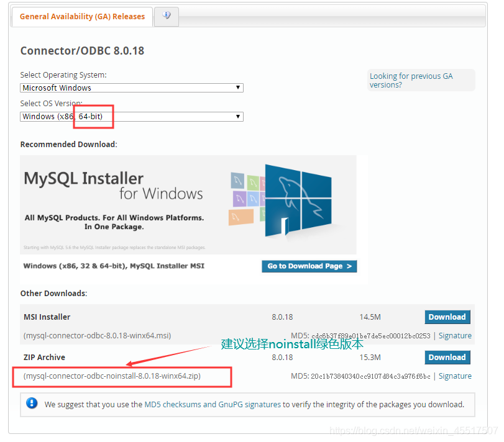Click Windows (x86, 32 & 64-bit), MySQL Installer MSI text

tap(114, 266)
